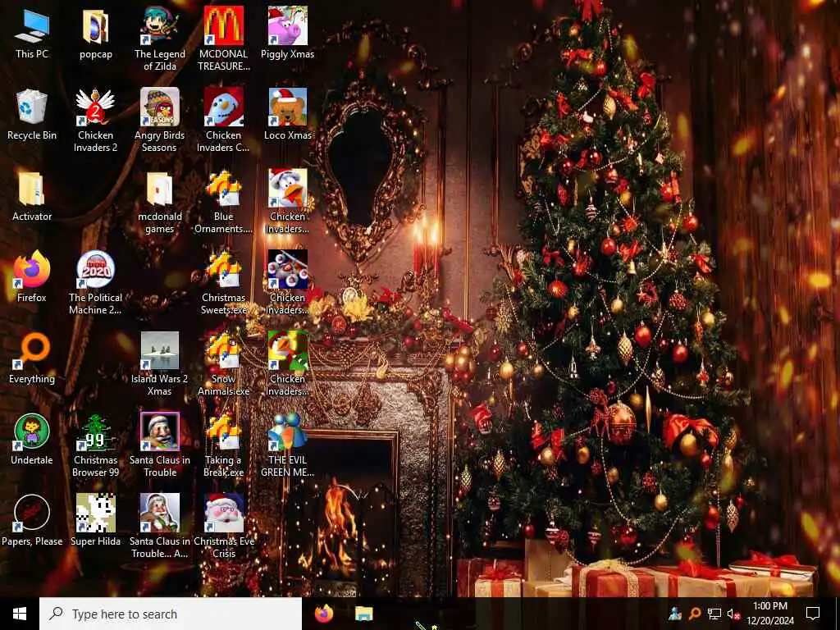Viewport: 840px width, 630px height.
Task: Open File Explorer from the taskbar
Action: click(364, 614)
